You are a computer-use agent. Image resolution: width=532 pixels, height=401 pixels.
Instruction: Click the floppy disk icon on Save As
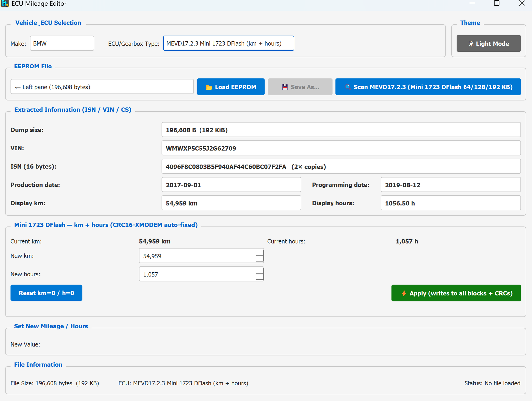(285, 87)
